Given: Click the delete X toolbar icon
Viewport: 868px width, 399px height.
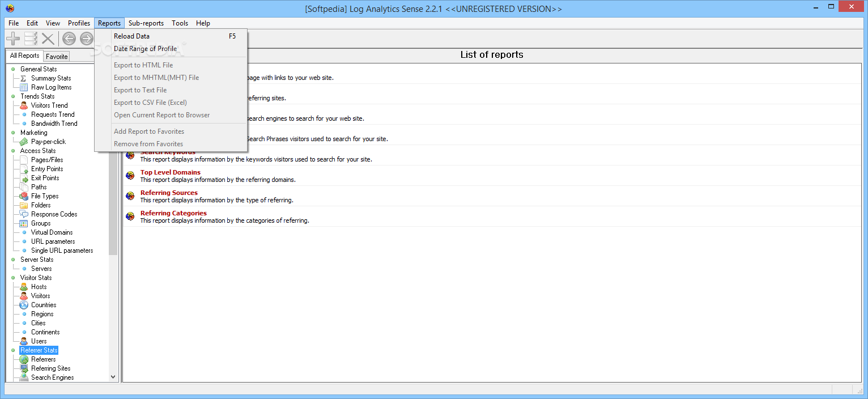Looking at the screenshot, I should (x=48, y=39).
